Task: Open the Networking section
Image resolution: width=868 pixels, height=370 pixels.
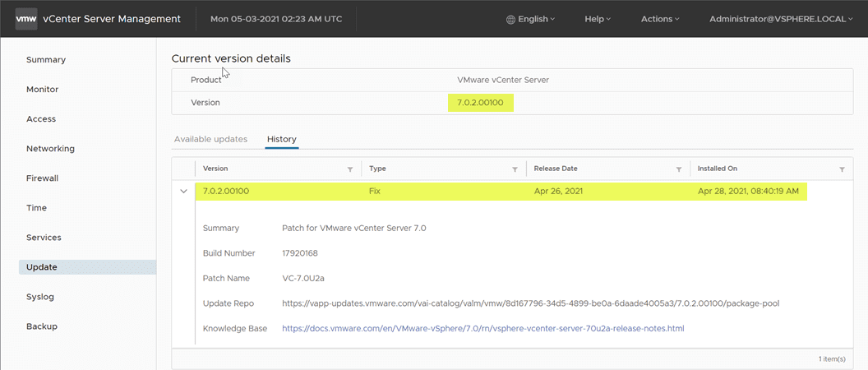Action: (50, 149)
